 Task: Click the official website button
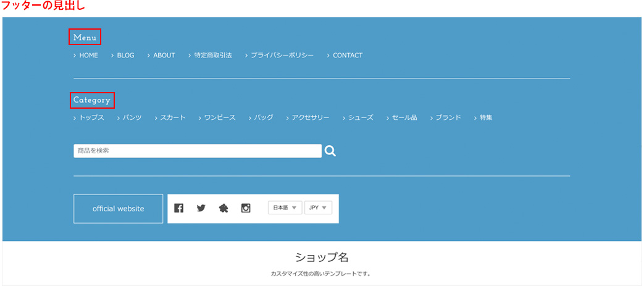[x=119, y=209]
